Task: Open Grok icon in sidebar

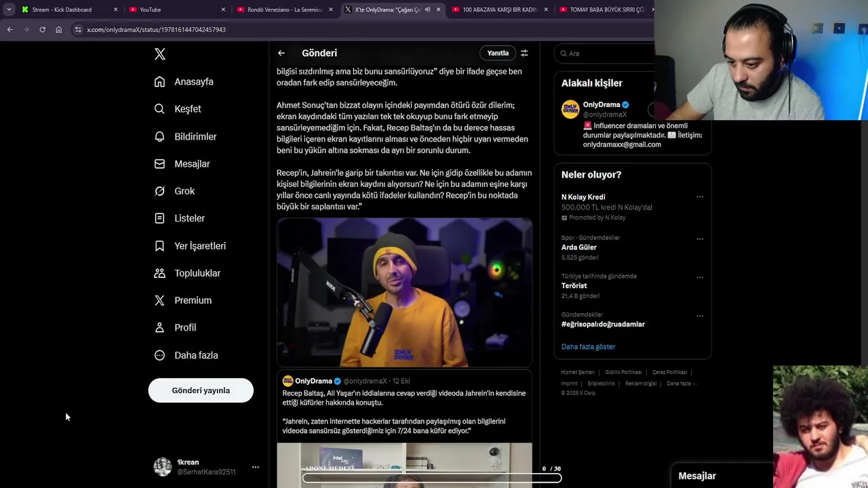Action: (159, 191)
